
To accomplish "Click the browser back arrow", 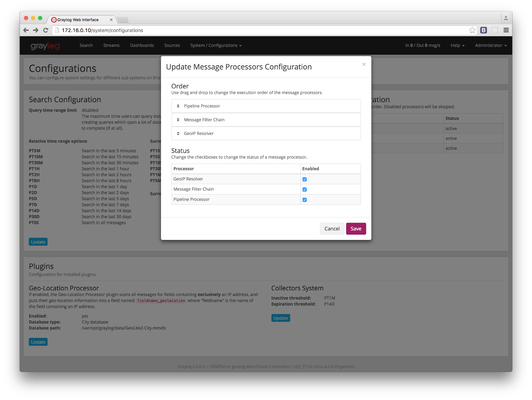I will click(26, 30).
